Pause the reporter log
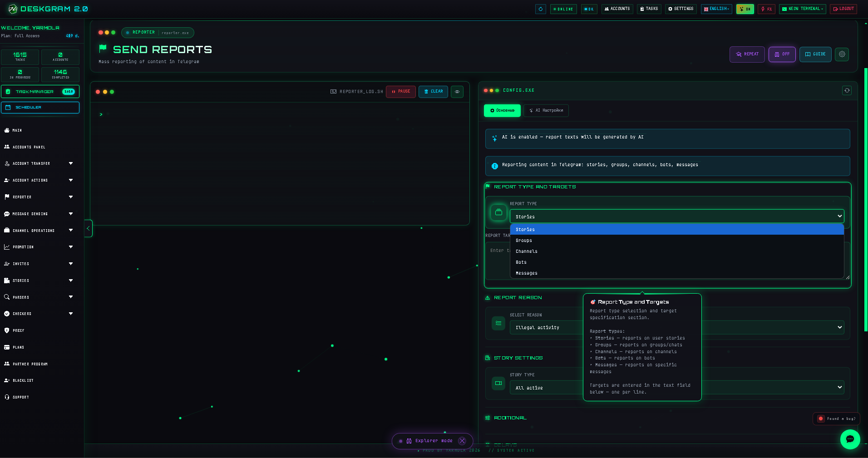Screen dimensions: 868x458 [401, 92]
